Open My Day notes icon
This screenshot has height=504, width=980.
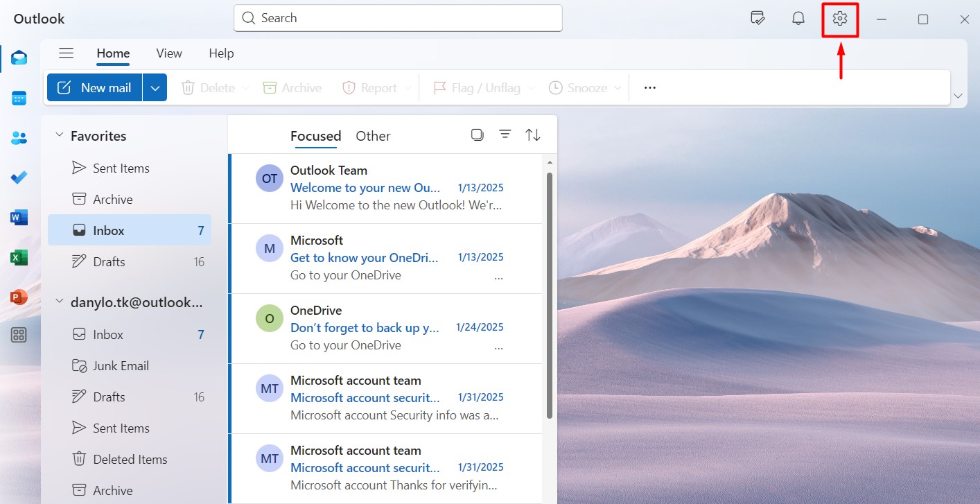click(758, 19)
